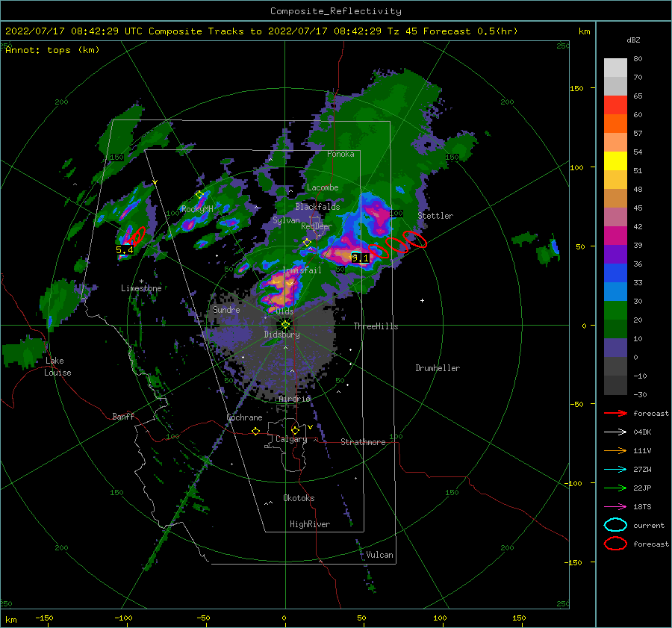
Task: Click the Stettler city label
Action: (435, 216)
